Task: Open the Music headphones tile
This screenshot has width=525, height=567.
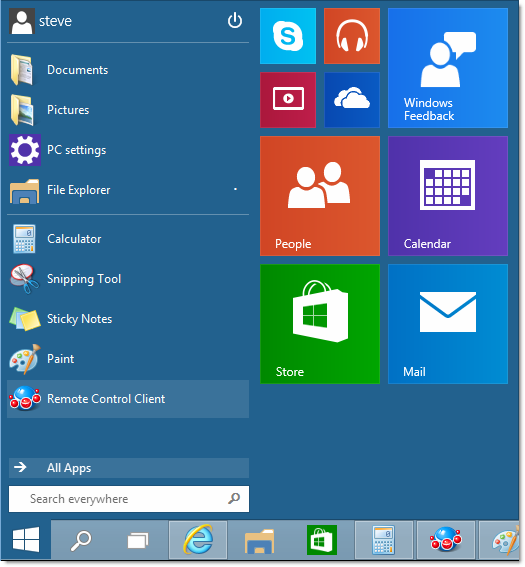Action: coord(352,36)
